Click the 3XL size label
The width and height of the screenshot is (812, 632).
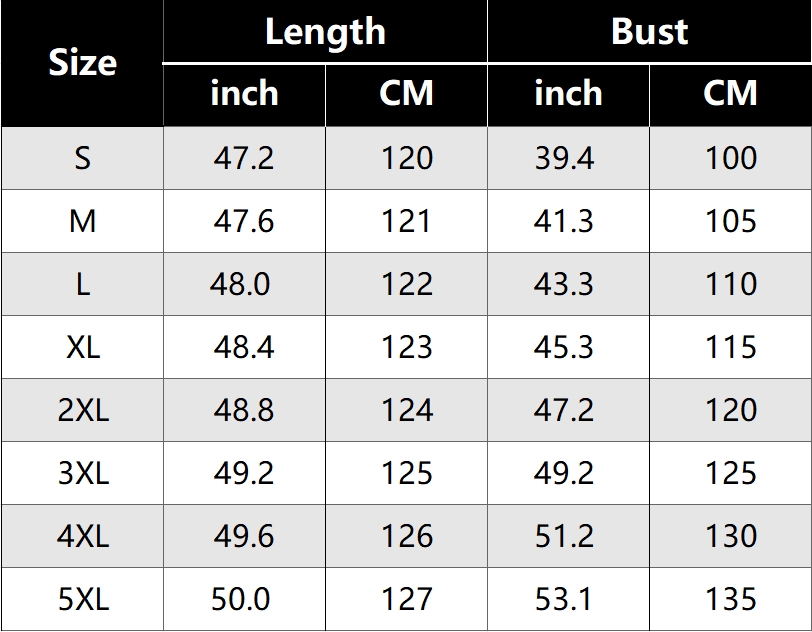pyautogui.click(x=82, y=473)
